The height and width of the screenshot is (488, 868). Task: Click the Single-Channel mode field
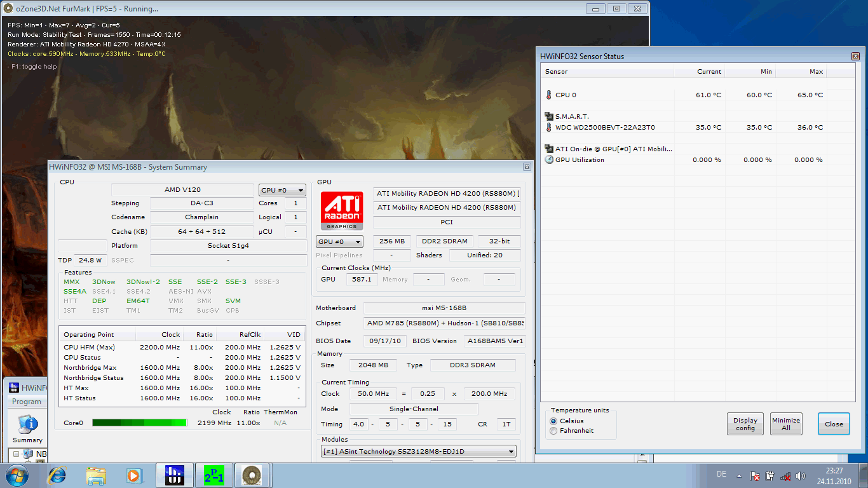(x=414, y=409)
